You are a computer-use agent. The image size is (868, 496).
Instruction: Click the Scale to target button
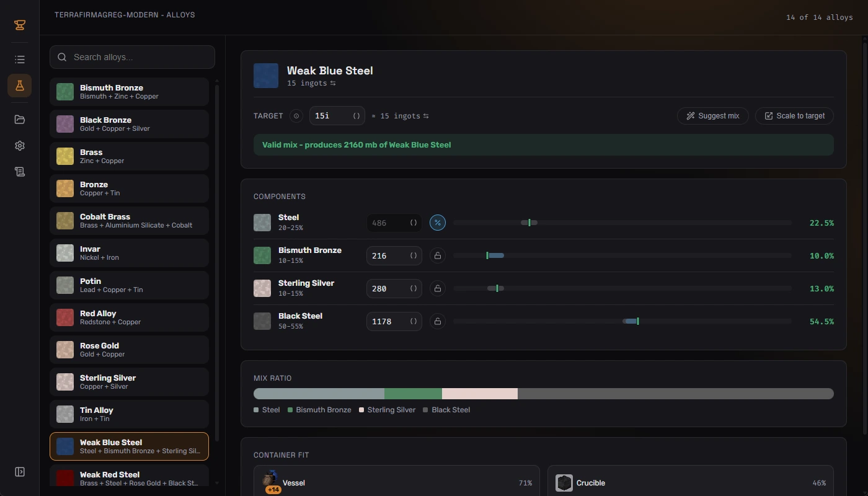pyautogui.click(x=794, y=116)
